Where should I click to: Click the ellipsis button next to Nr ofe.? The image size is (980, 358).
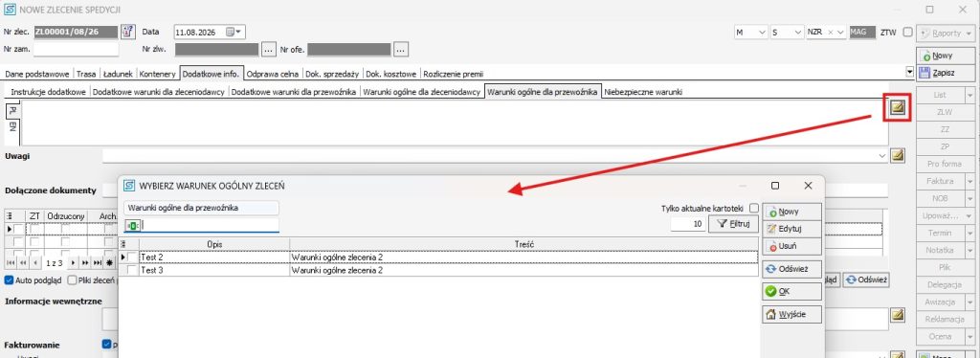[401, 49]
